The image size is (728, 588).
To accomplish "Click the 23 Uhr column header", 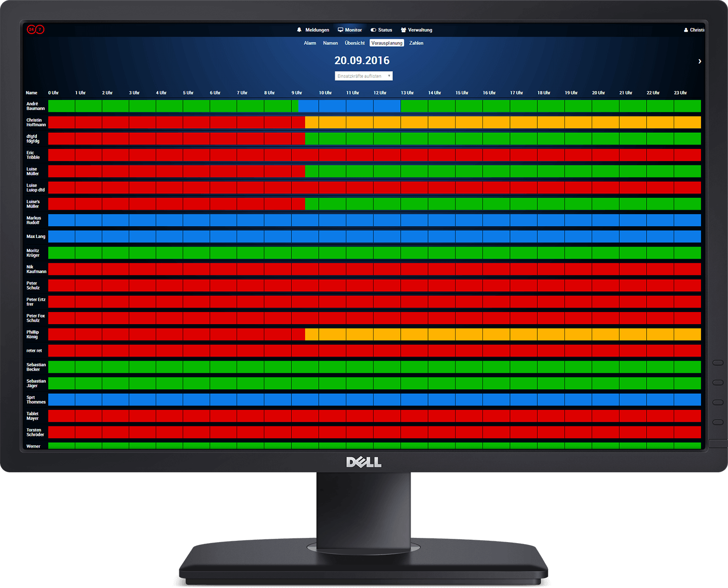I will point(680,93).
